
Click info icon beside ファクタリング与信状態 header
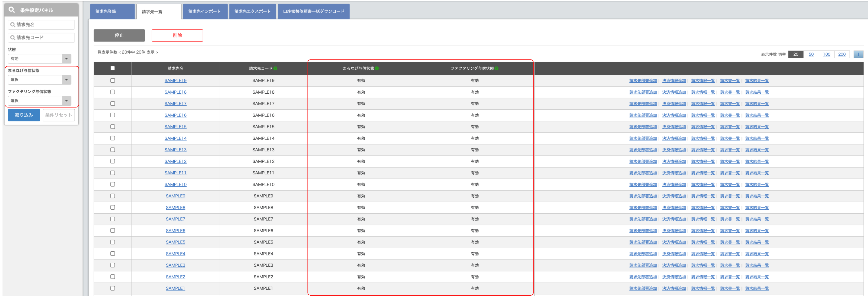click(496, 68)
